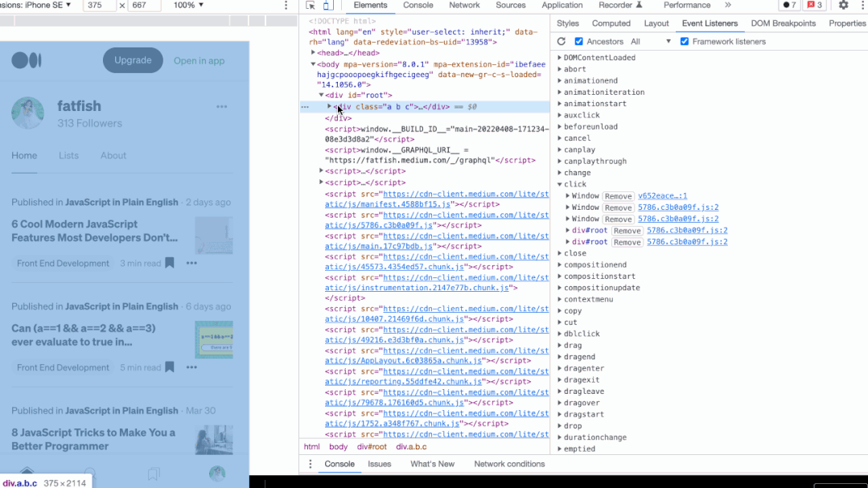Remove the last div#root click listener

point(627,242)
